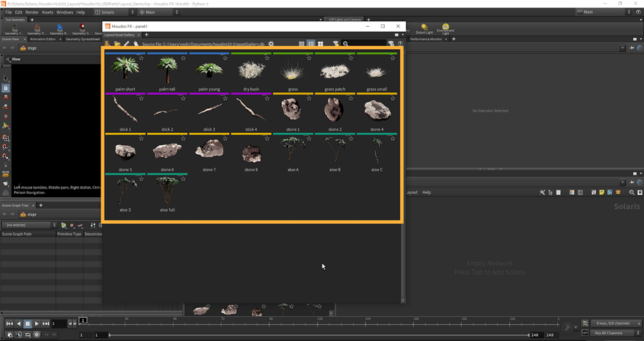Play the timeline in reverse
This screenshot has width=644, height=341.
point(18,324)
